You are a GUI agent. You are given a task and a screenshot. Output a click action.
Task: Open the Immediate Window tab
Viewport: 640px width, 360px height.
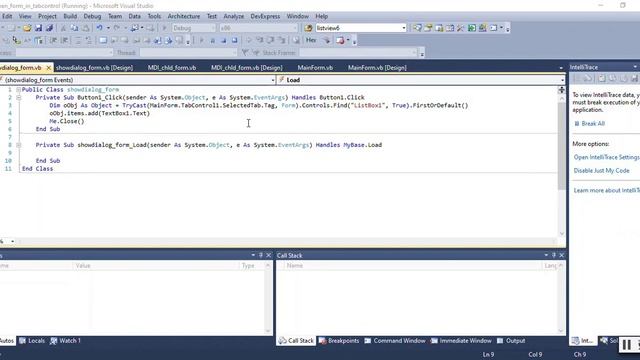pyautogui.click(x=461, y=341)
